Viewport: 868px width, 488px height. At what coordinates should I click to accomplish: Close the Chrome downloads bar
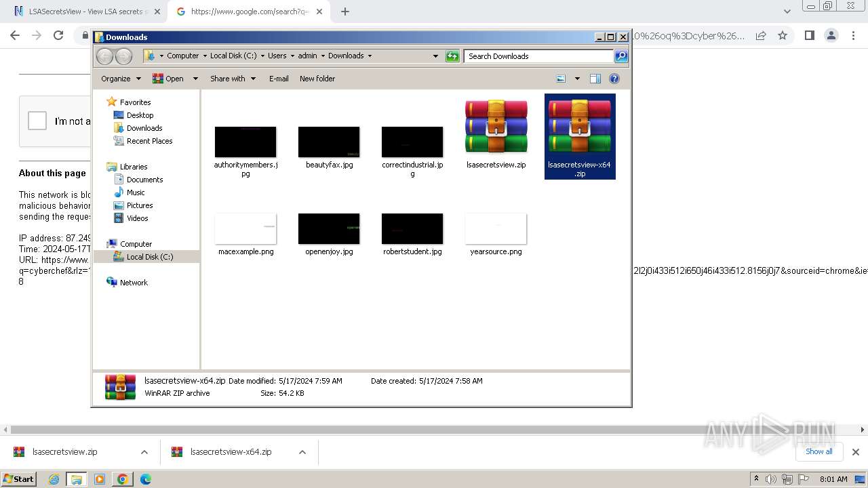(x=856, y=452)
